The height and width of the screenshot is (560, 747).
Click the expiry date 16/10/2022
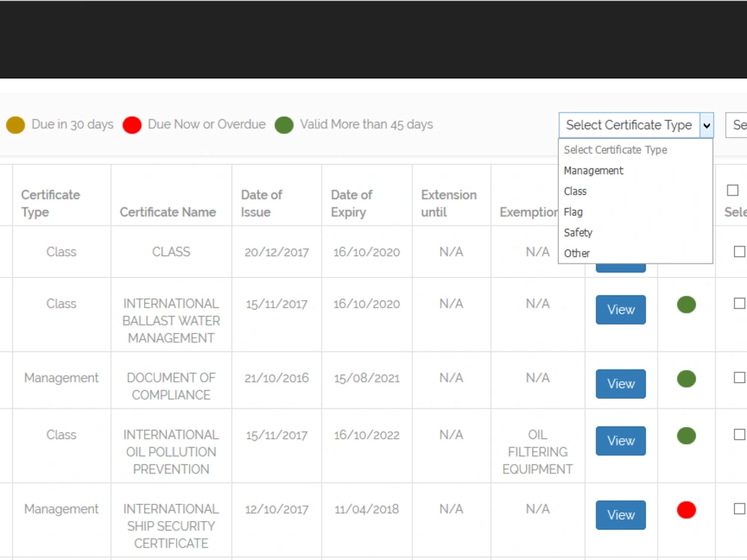[x=366, y=435]
